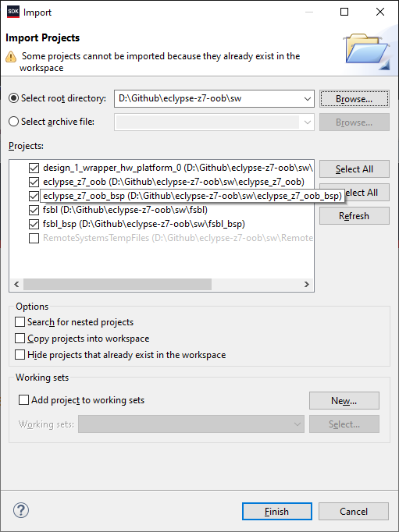The height and width of the screenshot is (532, 399).
Task: Click Browse button for root directory
Action: click(x=354, y=99)
